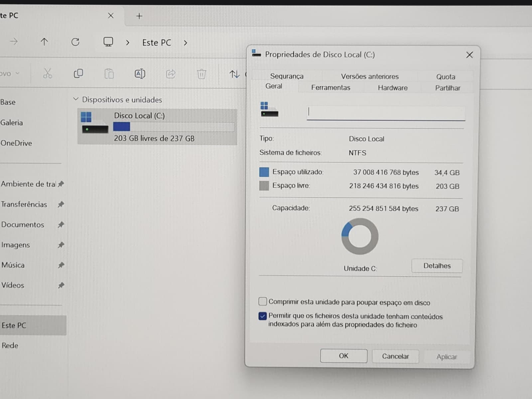532x399 pixels.
Task: Click the pin icon next to Documentos
Action: click(61, 225)
